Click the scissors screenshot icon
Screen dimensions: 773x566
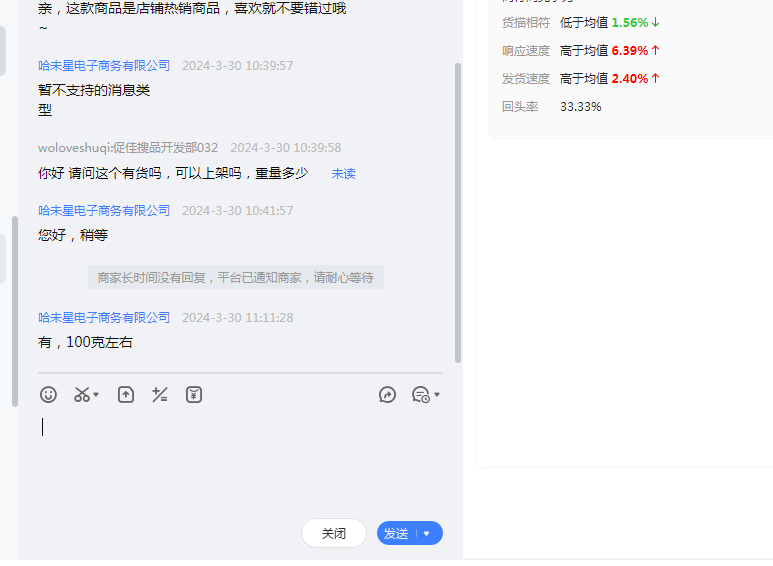click(82, 395)
